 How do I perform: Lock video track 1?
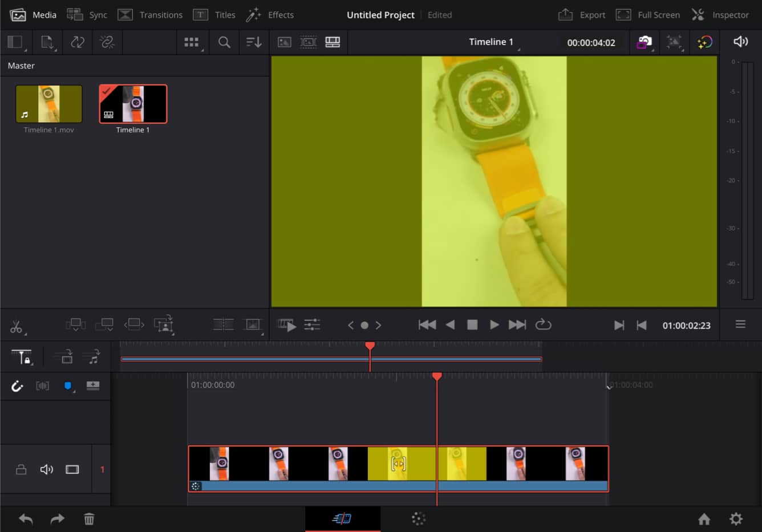click(x=21, y=469)
